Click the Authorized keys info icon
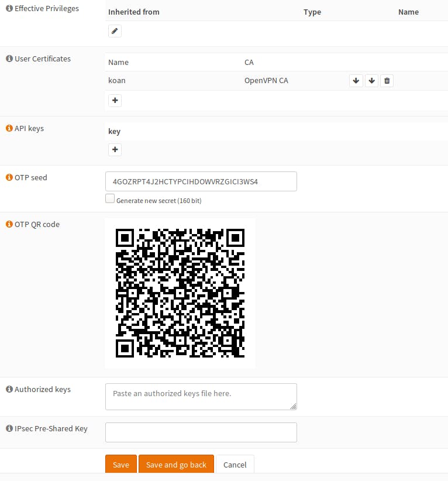 tap(9, 389)
